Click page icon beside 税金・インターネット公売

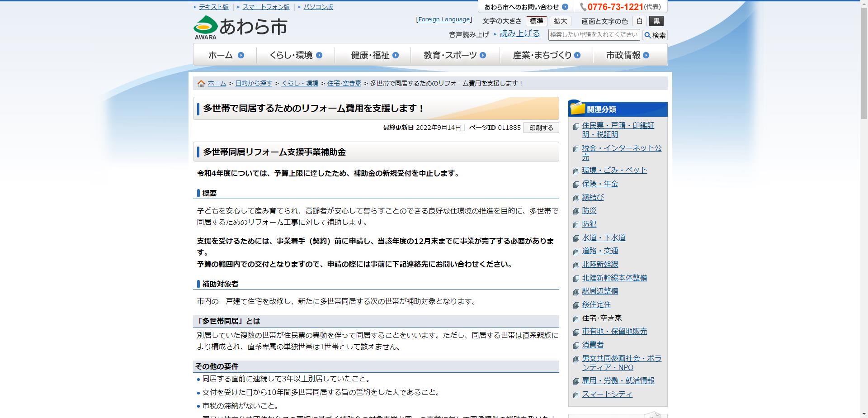(576, 149)
